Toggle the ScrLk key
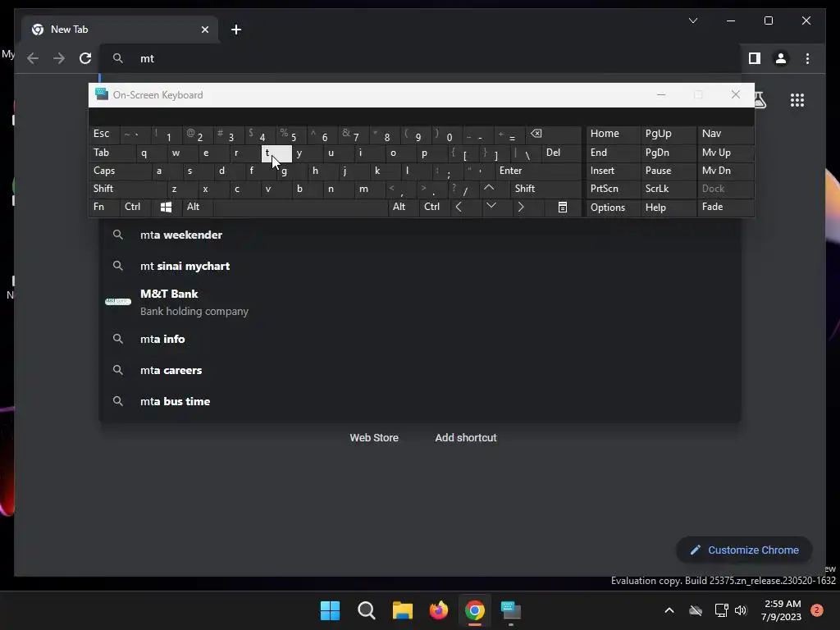 coord(669,189)
